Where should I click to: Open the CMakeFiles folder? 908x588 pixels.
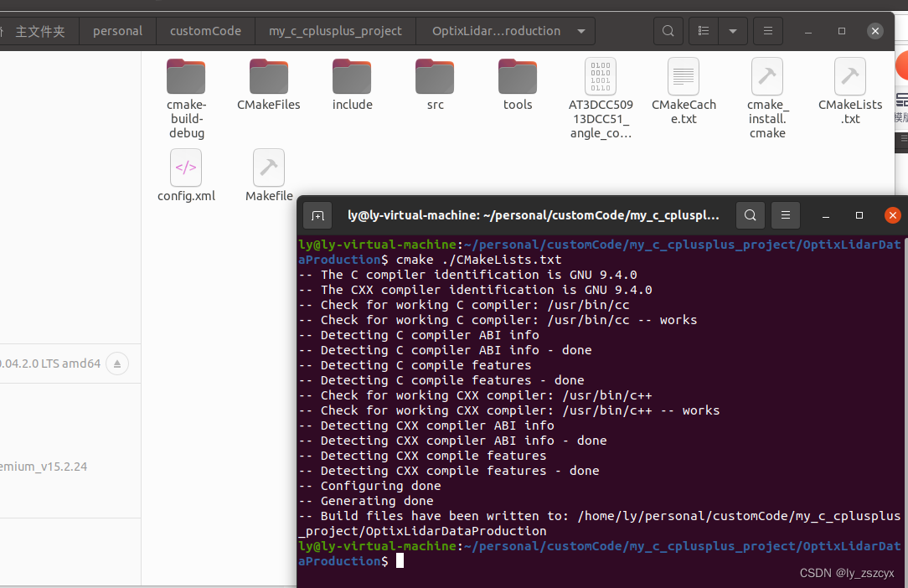(x=268, y=76)
